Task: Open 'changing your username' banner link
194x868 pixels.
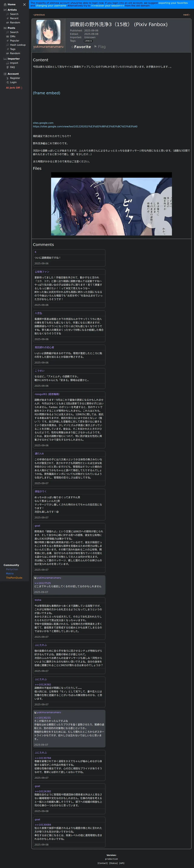Action: [51, 6]
